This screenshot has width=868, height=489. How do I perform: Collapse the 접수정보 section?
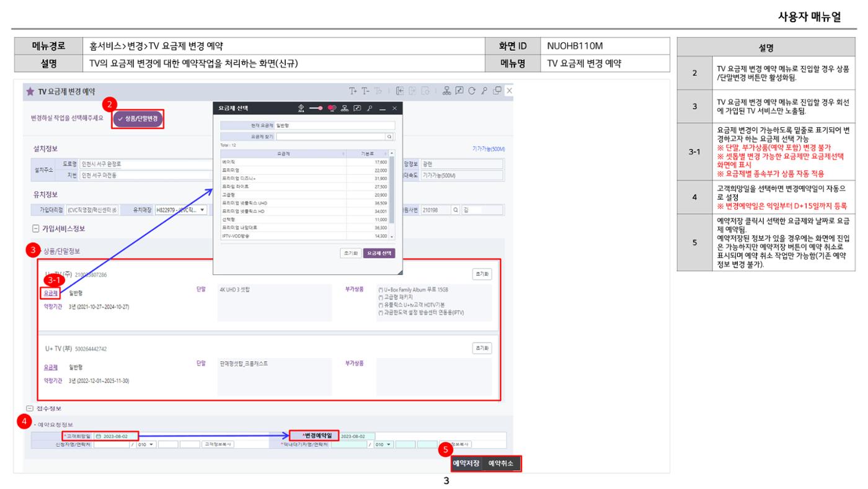[x=29, y=408]
